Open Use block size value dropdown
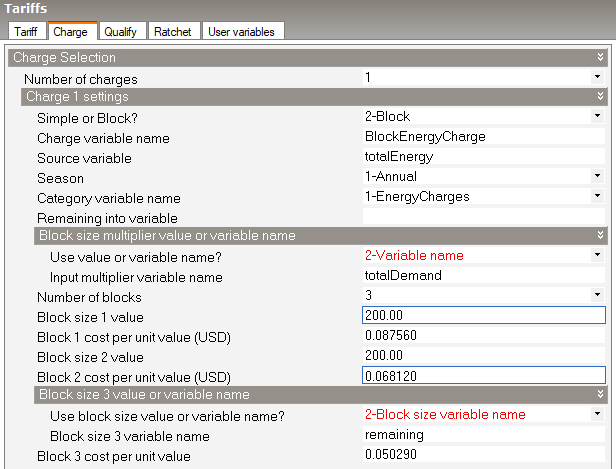Image resolution: width=616 pixels, height=469 pixels. [x=597, y=414]
